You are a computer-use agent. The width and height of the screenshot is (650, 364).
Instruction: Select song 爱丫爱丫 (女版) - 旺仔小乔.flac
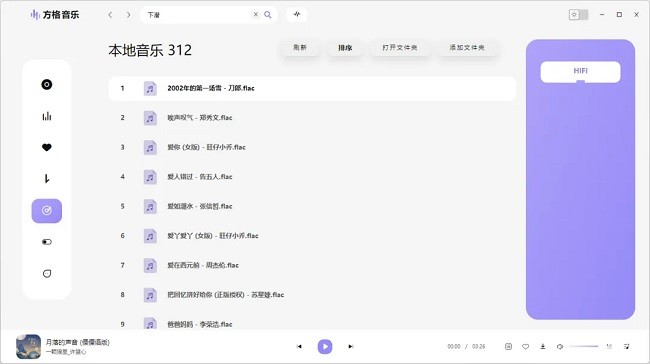click(312, 236)
